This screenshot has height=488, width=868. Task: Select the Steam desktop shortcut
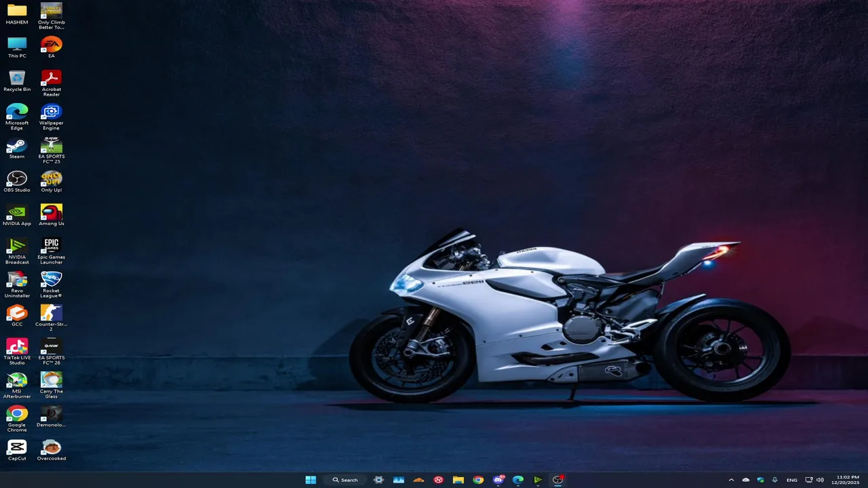[x=17, y=148]
